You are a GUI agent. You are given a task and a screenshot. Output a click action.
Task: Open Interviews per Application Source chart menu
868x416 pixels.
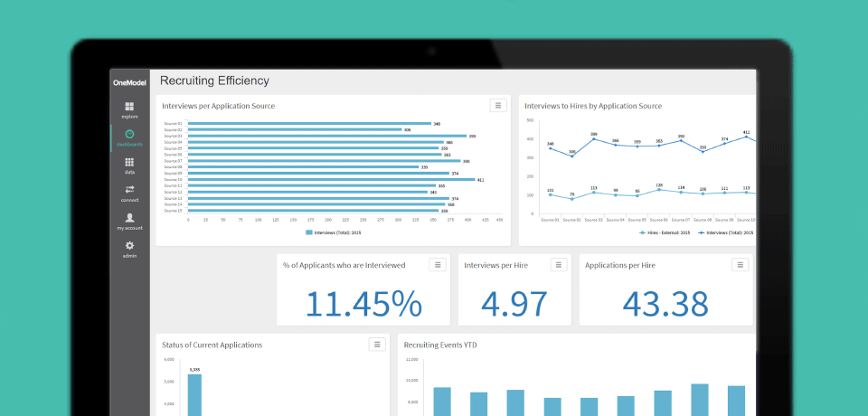tap(498, 106)
